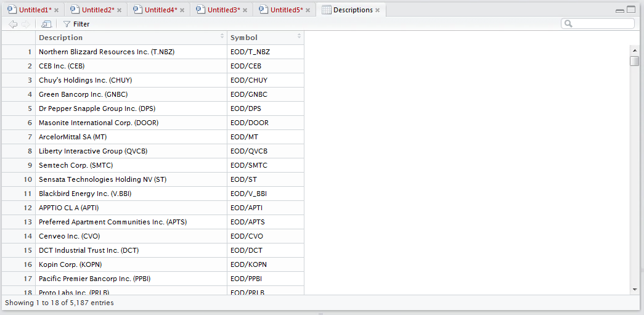
Task: Click the forward navigation arrow icon
Action: [x=26, y=24]
